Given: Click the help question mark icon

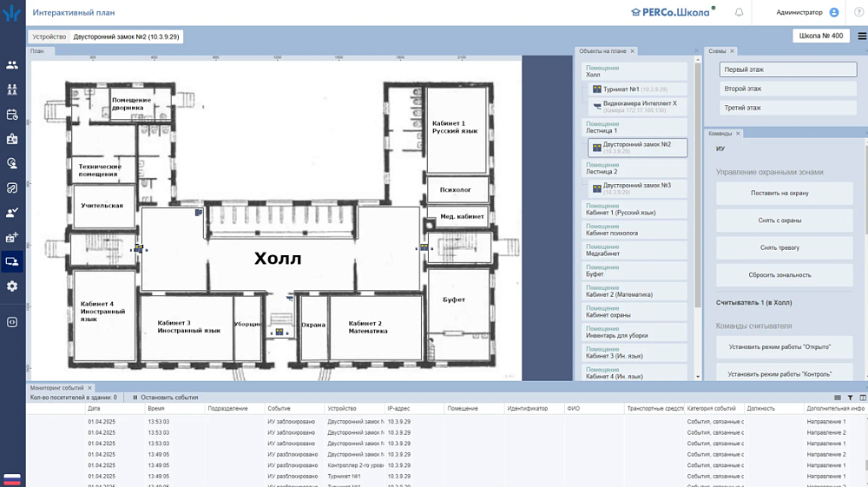Looking at the screenshot, I should (858, 12).
